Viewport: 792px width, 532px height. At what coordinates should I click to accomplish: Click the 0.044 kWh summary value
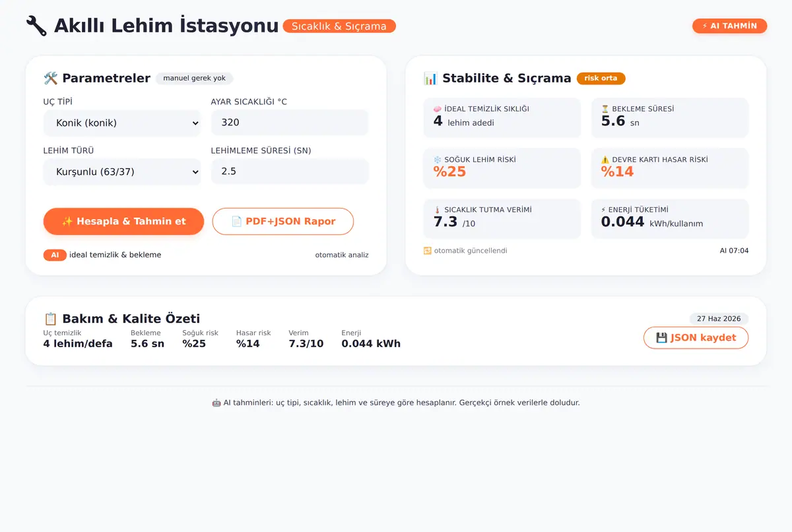click(x=371, y=344)
